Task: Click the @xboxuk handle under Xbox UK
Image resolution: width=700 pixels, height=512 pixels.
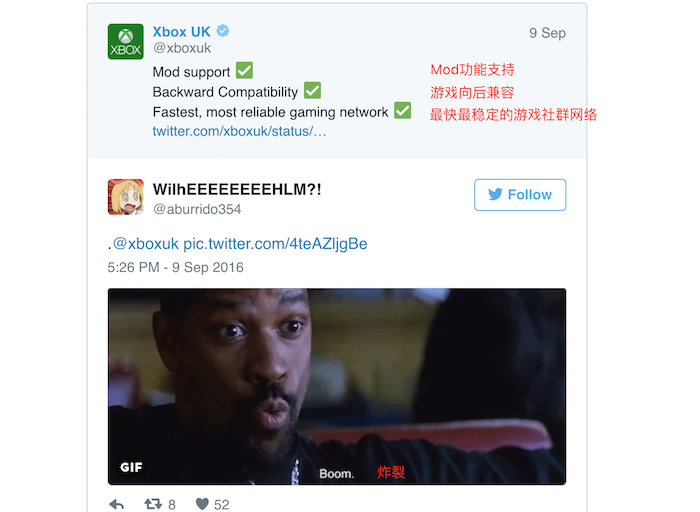Action: pyautogui.click(x=182, y=48)
